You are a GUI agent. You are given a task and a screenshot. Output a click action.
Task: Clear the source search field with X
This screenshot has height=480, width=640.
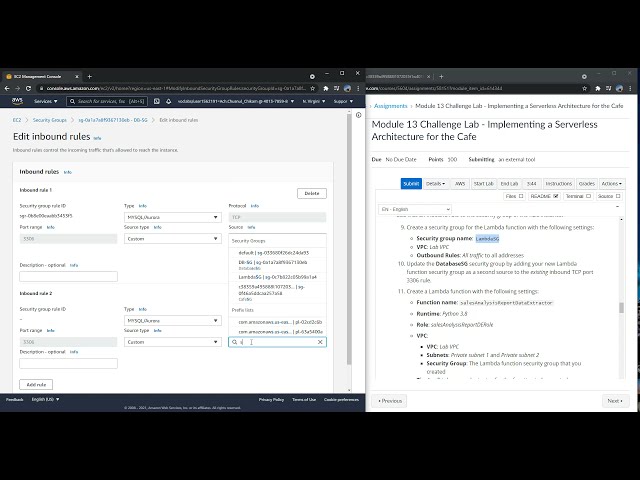point(320,342)
